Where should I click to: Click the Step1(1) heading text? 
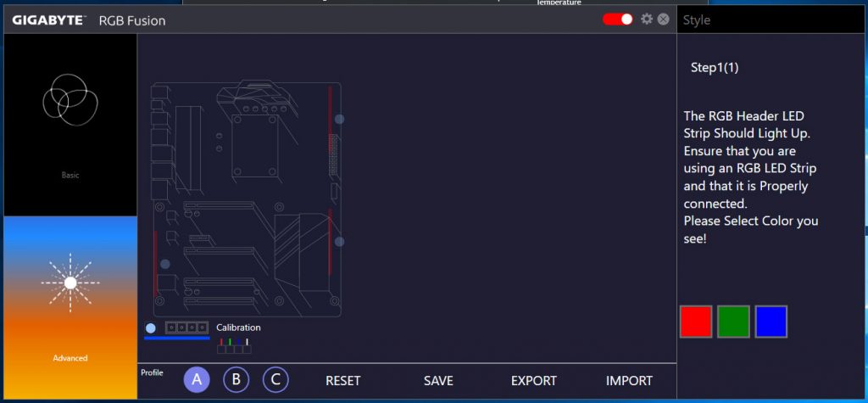pos(715,68)
